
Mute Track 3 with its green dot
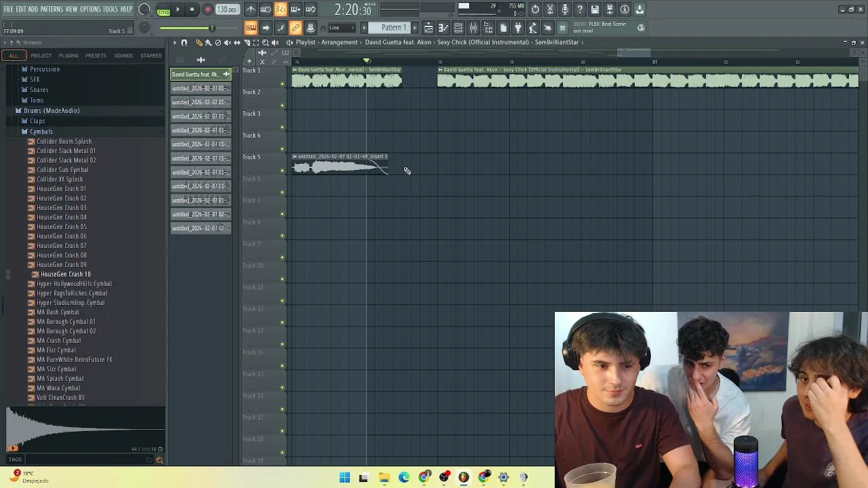click(x=283, y=127)
